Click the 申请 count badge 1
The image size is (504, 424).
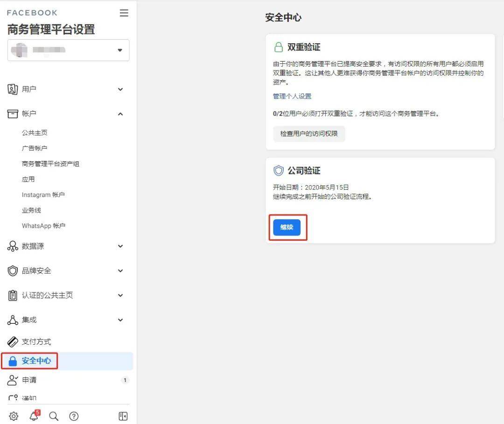pyautogui.click(x=125, y=380)
